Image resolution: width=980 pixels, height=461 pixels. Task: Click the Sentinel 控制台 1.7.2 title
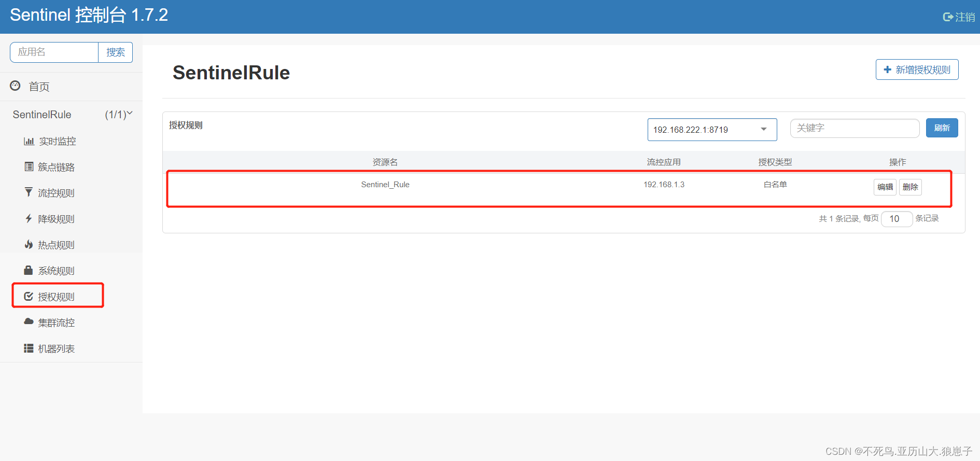pos(89,15)
